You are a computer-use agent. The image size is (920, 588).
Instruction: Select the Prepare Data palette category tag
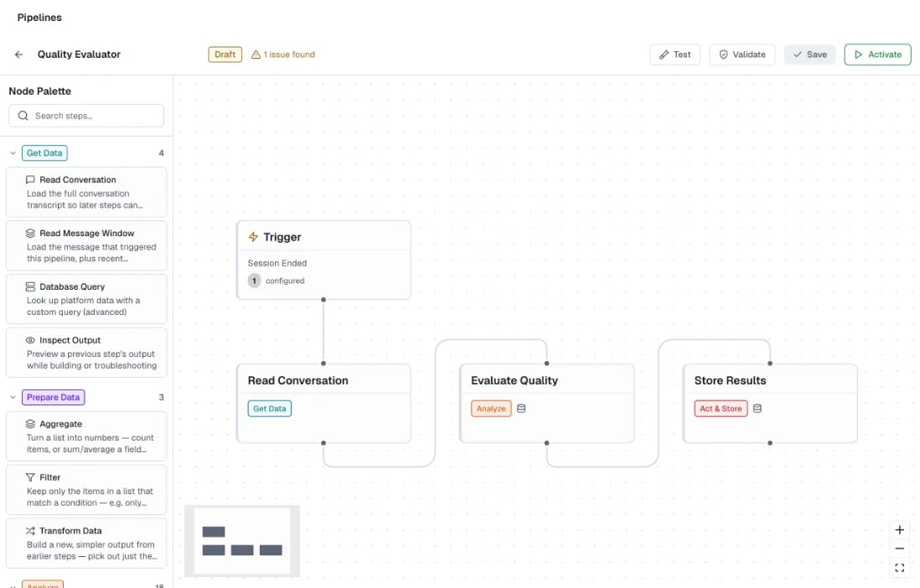pyautogui.click(x=54, y=397)
